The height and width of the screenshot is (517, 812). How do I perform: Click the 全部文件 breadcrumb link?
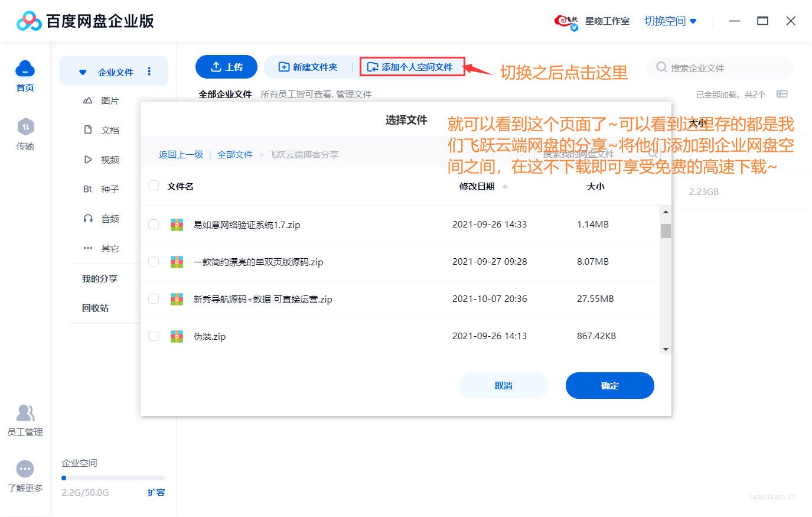(x=235, y=154)
